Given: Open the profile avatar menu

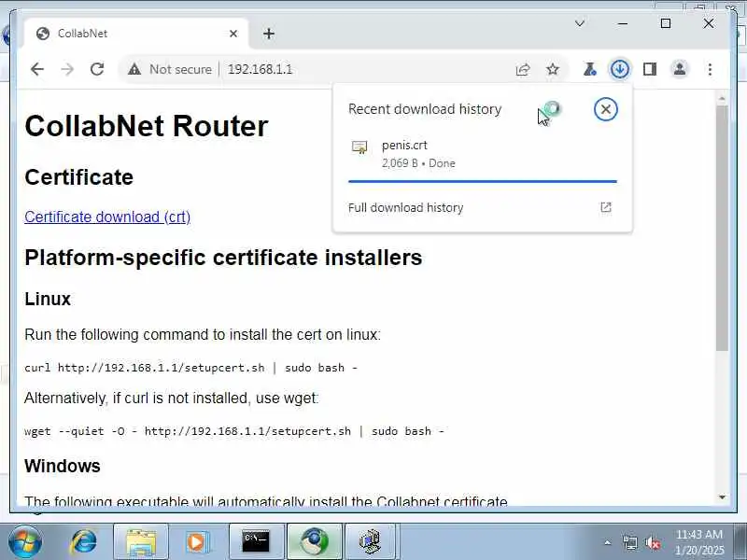Looking at the screenshot, I should [x=680, y=69].
